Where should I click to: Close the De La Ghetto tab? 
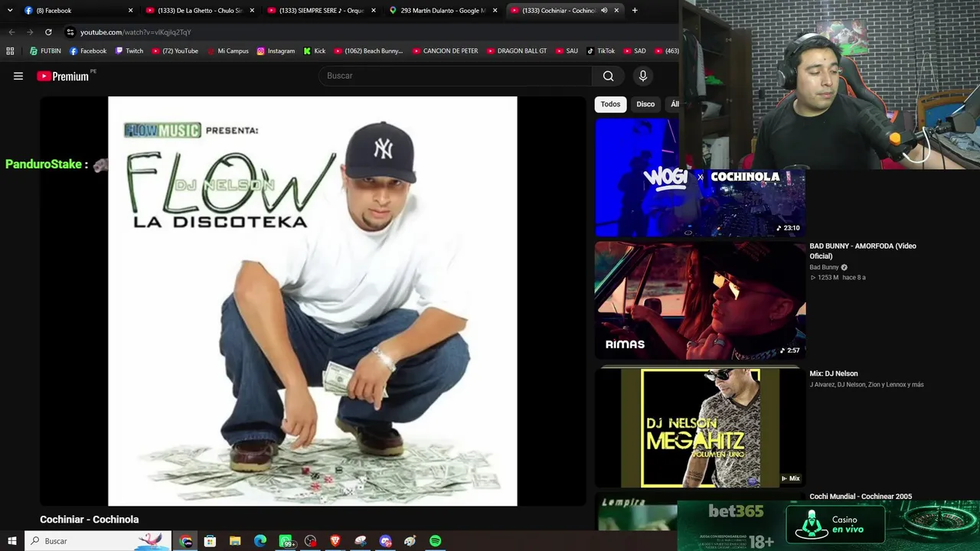(x=252, y=10)
